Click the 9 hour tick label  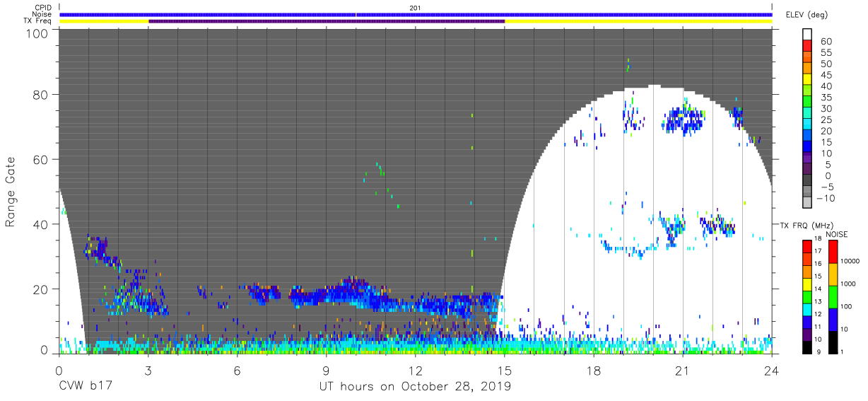click(327, 371)
